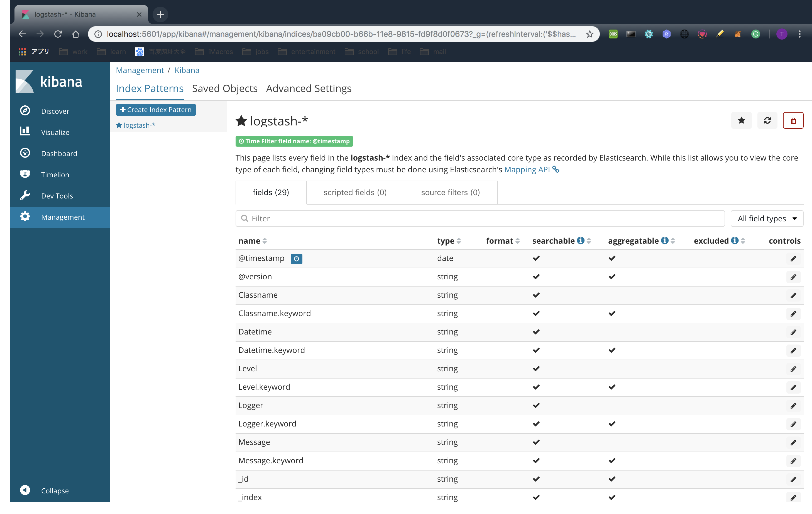812x514 pixels.
Task: Set as default index with the star button
Action: pos(741,120)
